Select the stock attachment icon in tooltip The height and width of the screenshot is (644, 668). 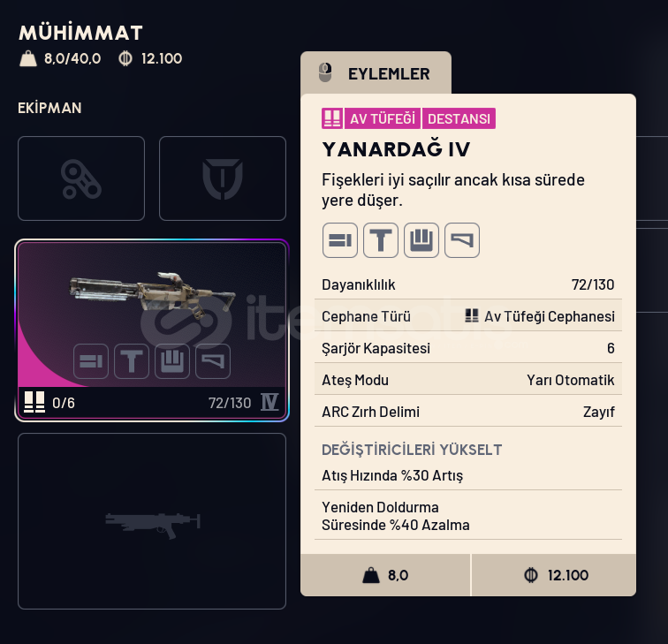[x=462, y=240]
